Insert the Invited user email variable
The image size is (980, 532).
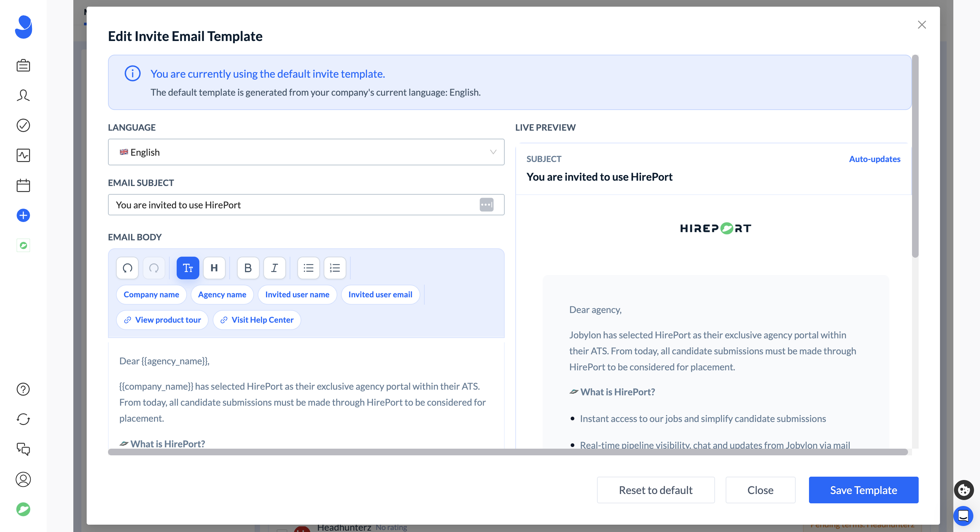point(380,295)
